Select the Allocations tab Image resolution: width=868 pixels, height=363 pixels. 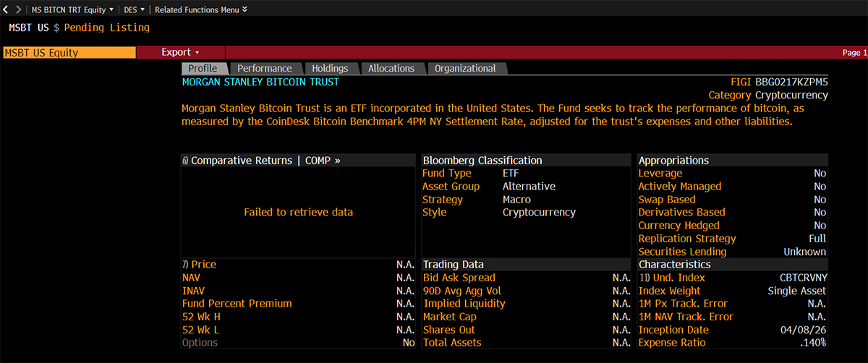pos(391,69)
